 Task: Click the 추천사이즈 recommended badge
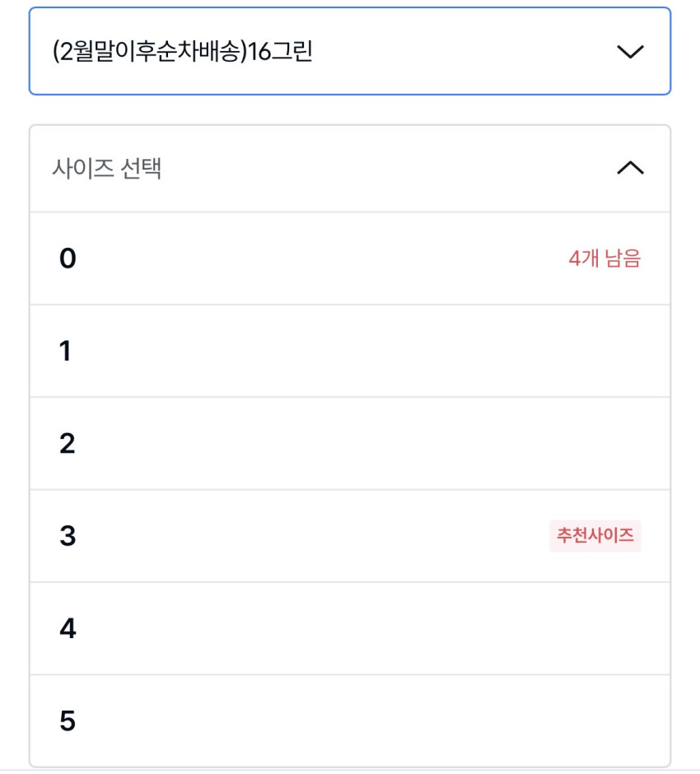(595, 536)
